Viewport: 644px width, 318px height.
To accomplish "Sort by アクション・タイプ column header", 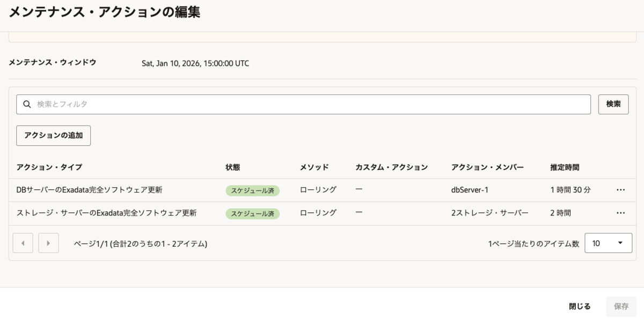I will tap(49, 167).
